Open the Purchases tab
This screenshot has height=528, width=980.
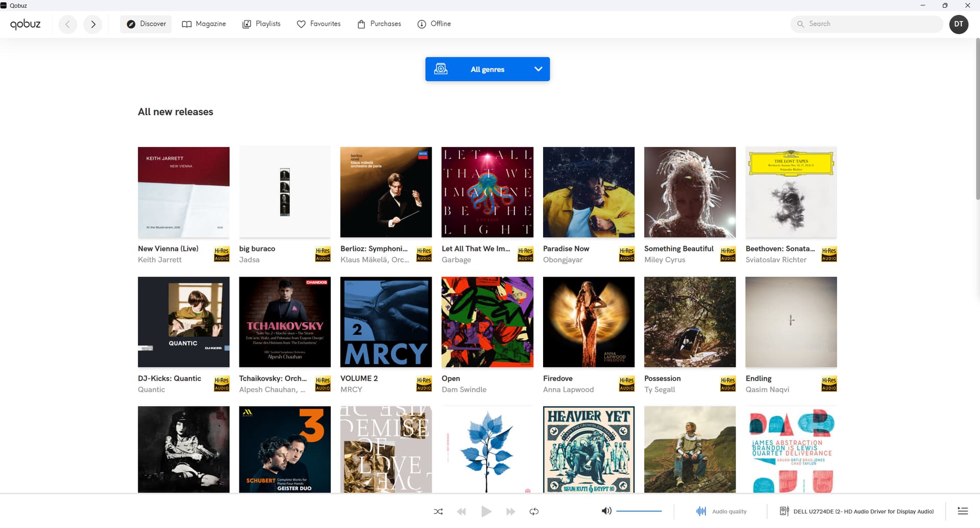(x=379, y=24)
